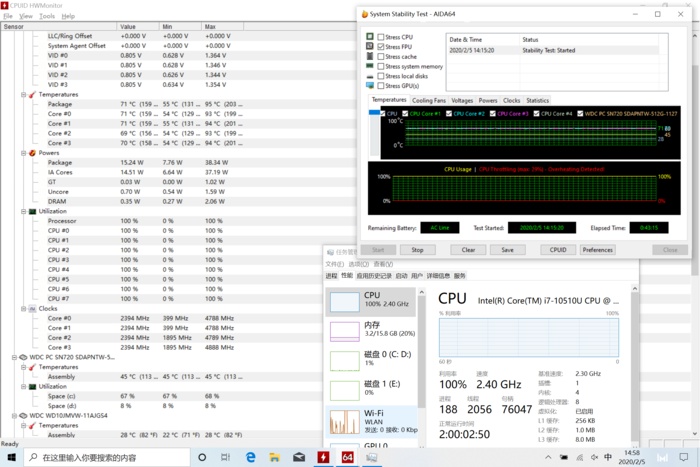Uncheck the Stress FPU checkbox
The image size is (700, 467).
tap(381, 46)
